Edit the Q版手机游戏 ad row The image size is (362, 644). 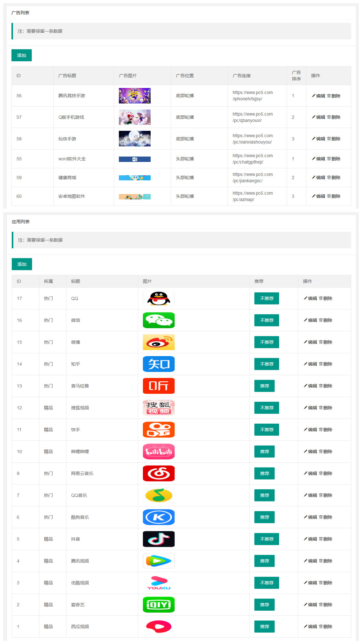pos(318,117)
